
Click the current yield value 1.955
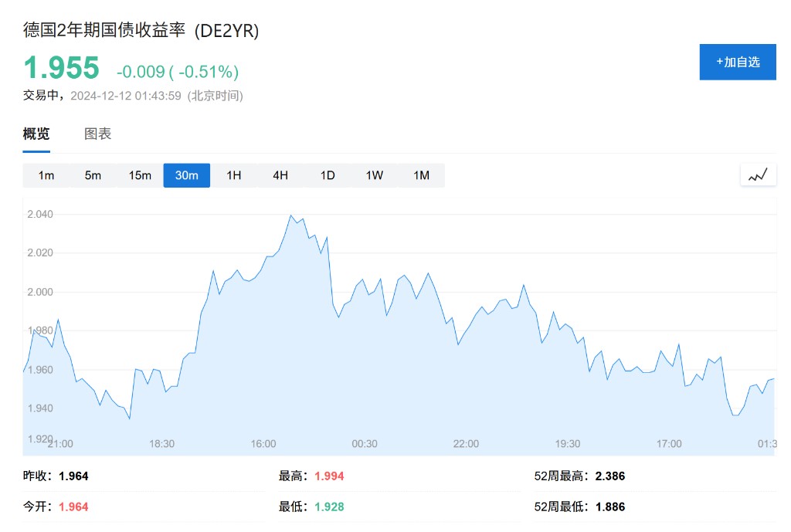[x=61, y=68]
